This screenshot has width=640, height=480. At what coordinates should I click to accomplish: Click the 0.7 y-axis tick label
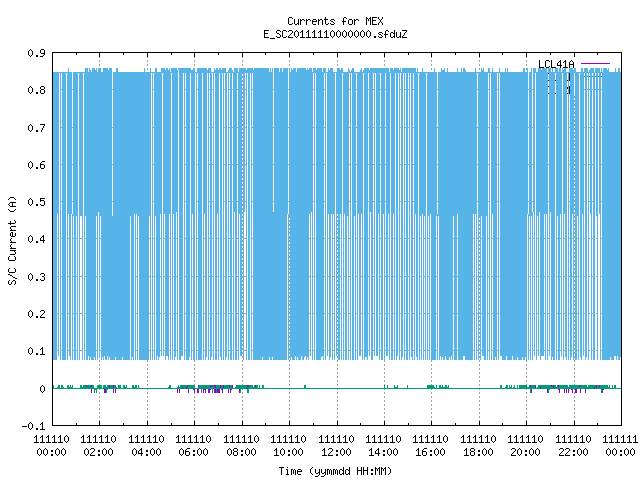36,128
